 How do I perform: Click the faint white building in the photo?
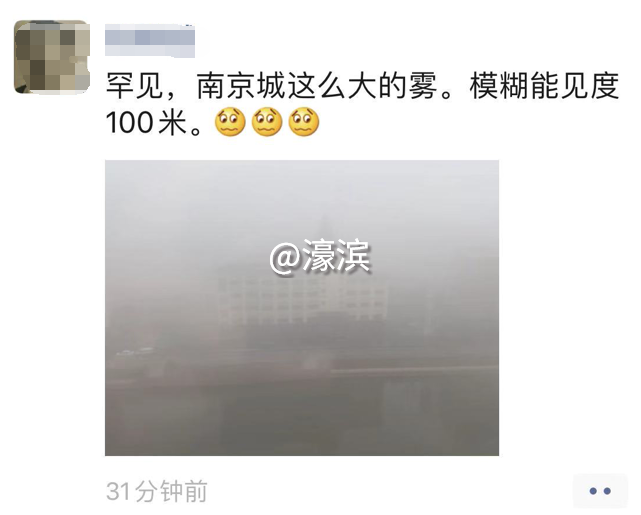click(x=303, y=300)
